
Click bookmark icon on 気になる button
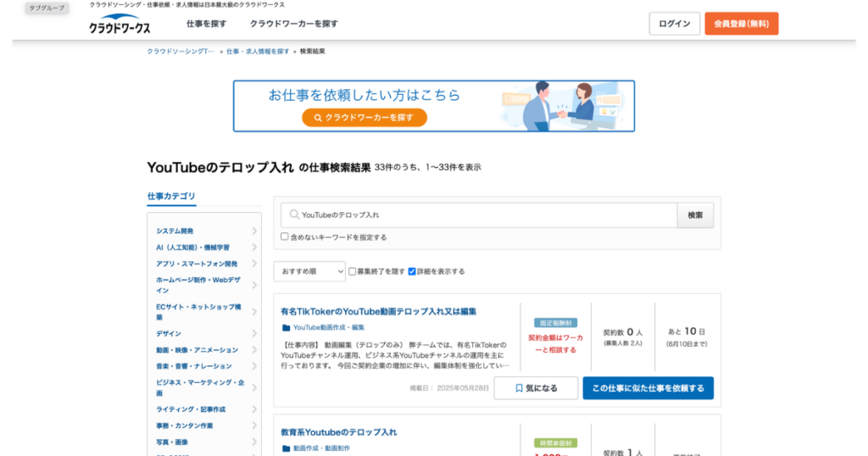pos(519,388)
